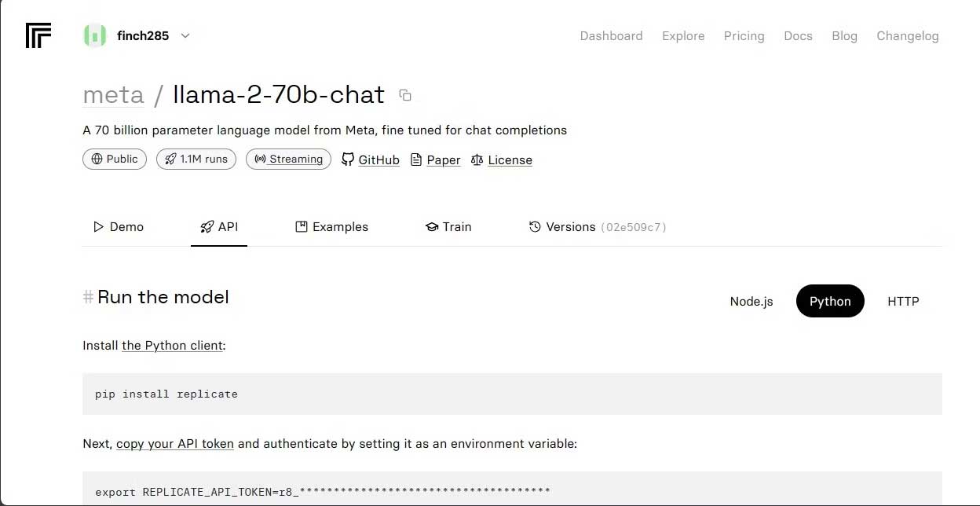The height and width of the screenshot is (506, 980).
Task: Click the "copy your API token" link
Action: pos(174,443)
